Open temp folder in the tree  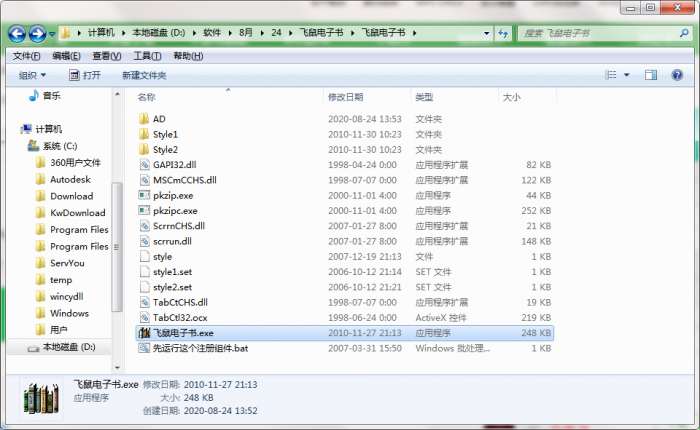point(61,280)
